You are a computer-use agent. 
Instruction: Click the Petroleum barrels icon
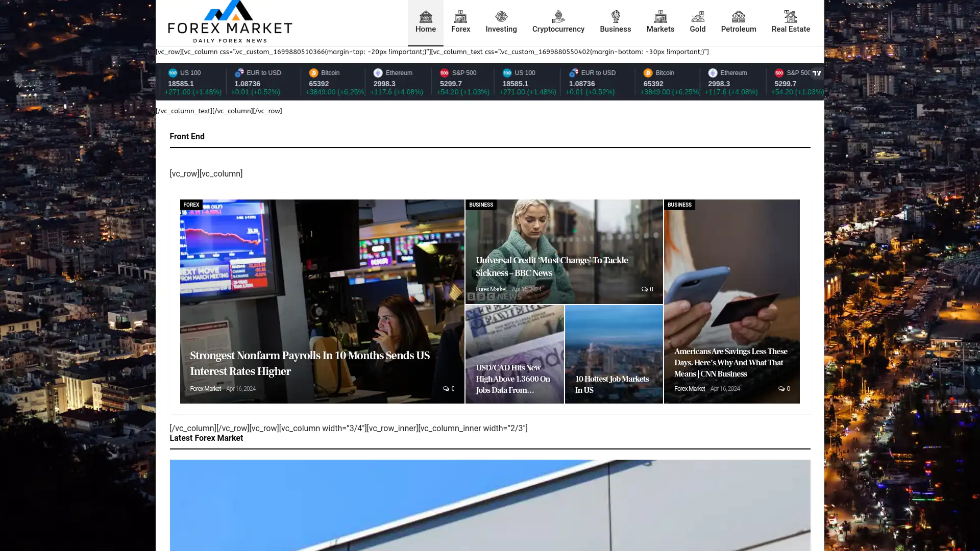click(738, 17)
